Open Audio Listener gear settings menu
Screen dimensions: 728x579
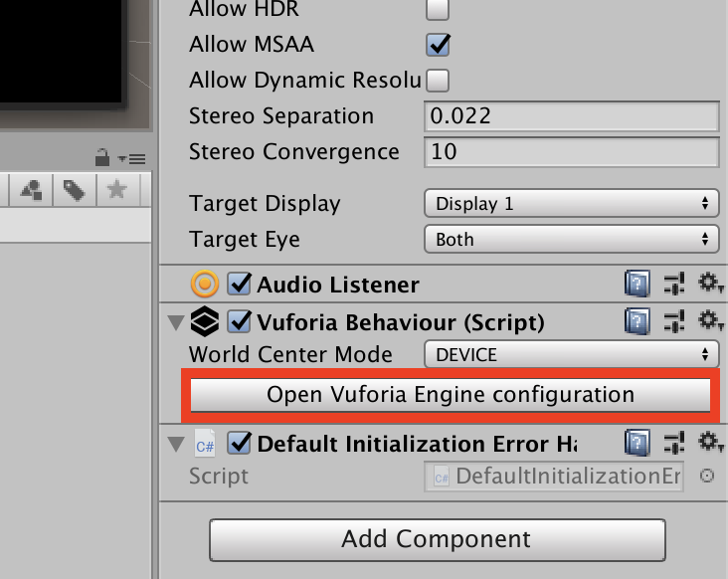pyautogui.click(x=708, y=285)
